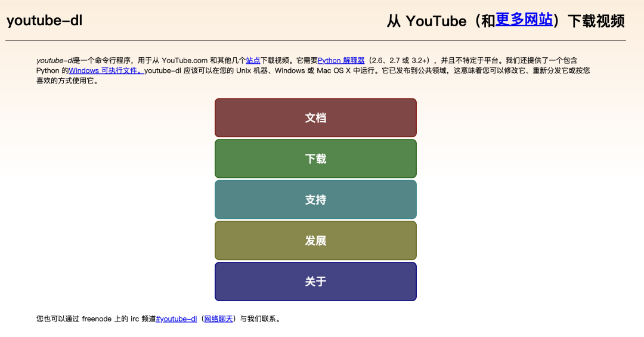Screen dimensions: 644x337
Task: Open the 文档 documentation button
Action: click(315, 118)
